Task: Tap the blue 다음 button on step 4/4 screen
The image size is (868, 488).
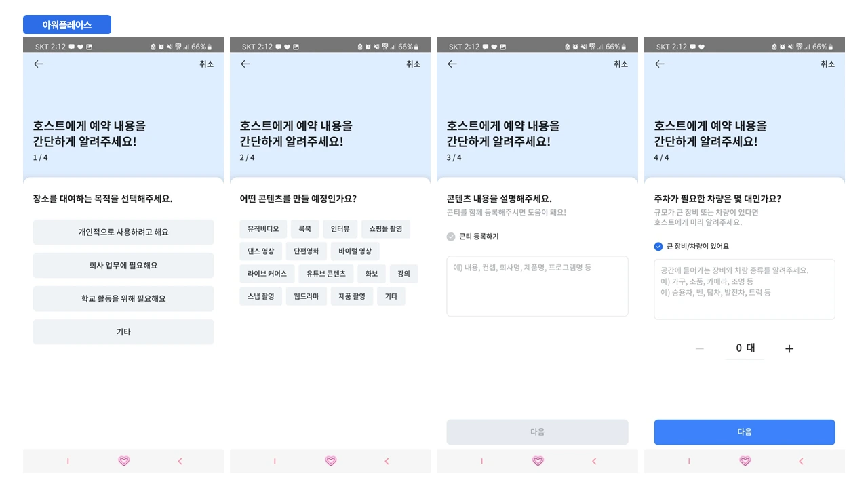Action: [745, 432]
